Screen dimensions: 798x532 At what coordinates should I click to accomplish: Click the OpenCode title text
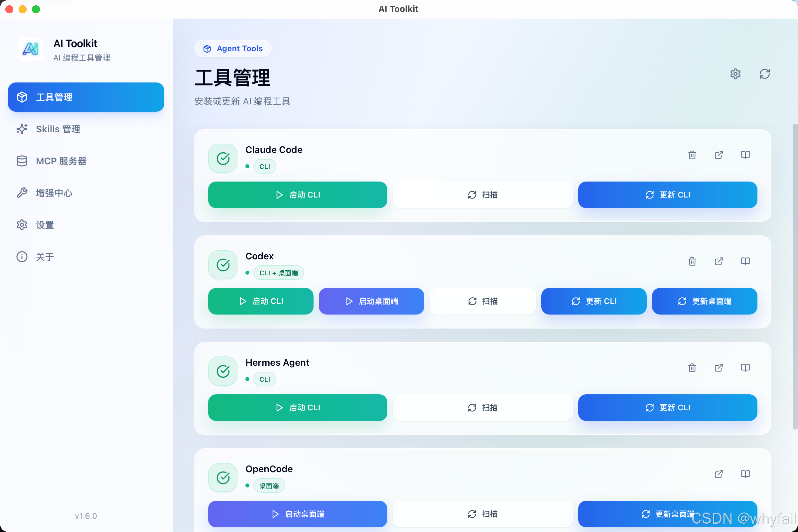[x=269, y=469]
